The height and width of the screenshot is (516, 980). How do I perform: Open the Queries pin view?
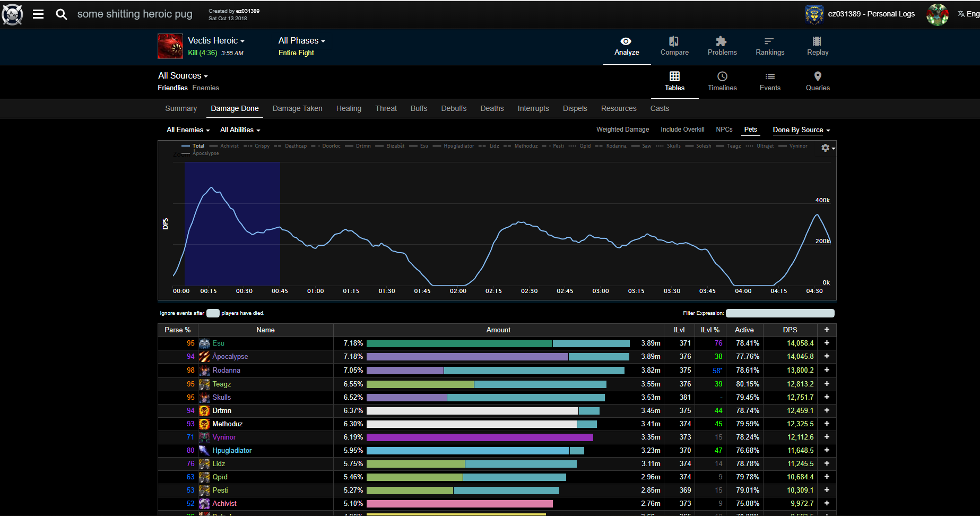(x=818, y=76)
